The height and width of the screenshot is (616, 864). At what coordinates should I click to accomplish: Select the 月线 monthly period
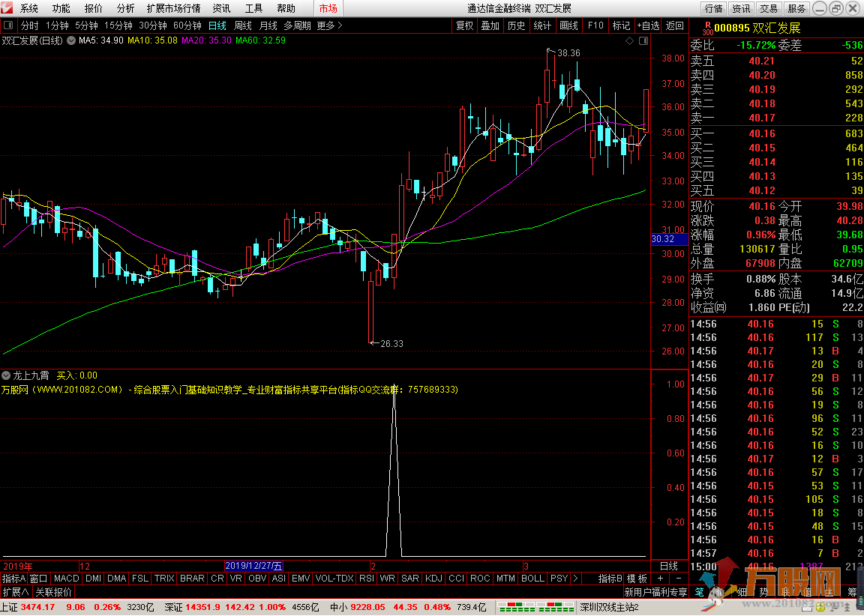(268, 25)
